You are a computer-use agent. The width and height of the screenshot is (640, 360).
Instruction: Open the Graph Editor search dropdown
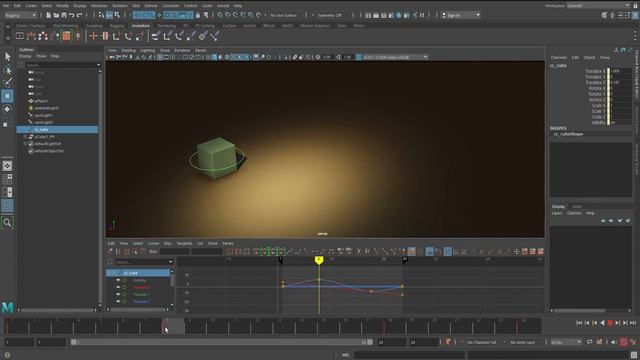click(170, 262)
